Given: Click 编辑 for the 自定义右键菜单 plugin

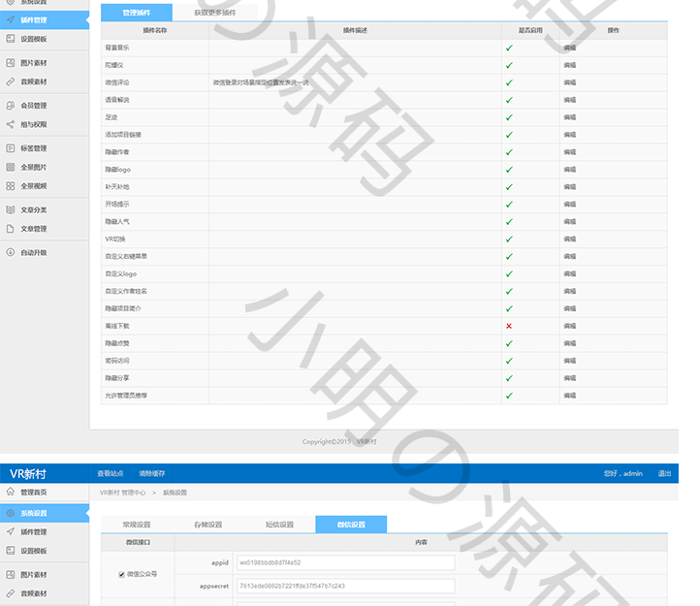Looking at the screenshot, I should [x=570, y=257].
